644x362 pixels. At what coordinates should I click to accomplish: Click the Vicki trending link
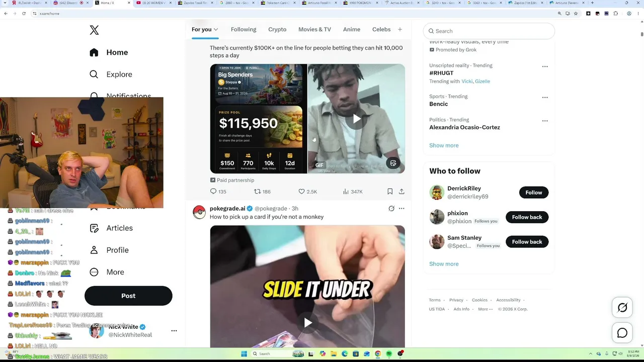[467, 81]
